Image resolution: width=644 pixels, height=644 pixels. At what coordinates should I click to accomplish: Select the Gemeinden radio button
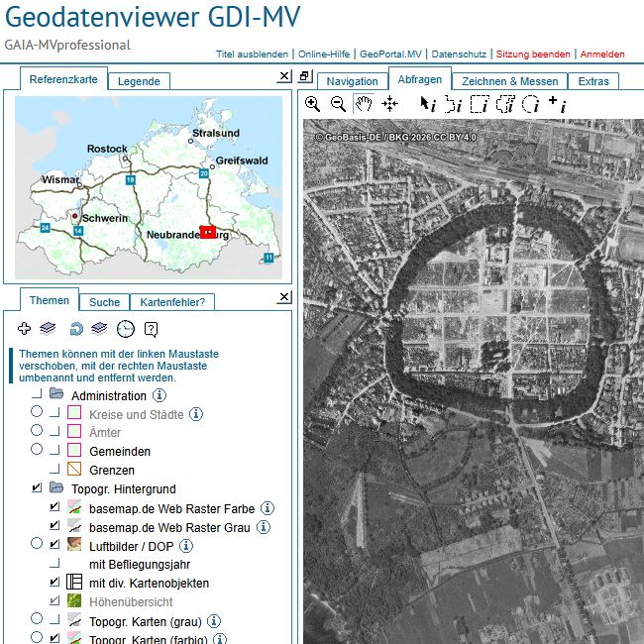click(37, 449)
